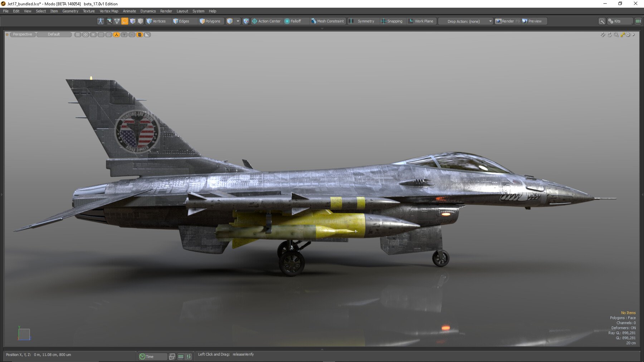Open the Dynamics menu
644x362 pixels.
[148, 11]
